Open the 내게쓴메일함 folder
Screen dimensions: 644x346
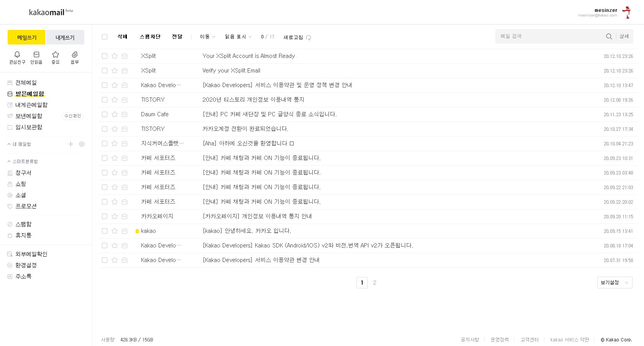(x=31, y=105)
